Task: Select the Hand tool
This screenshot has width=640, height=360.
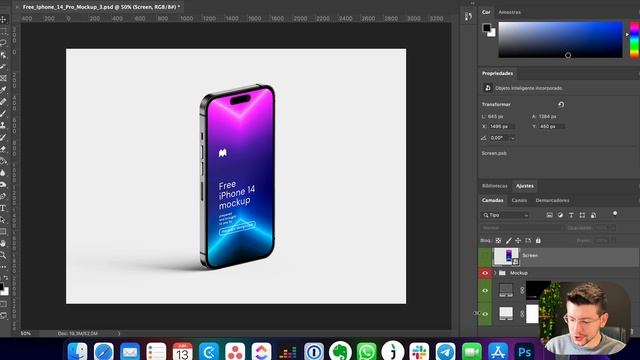Action: coord(4,244)
